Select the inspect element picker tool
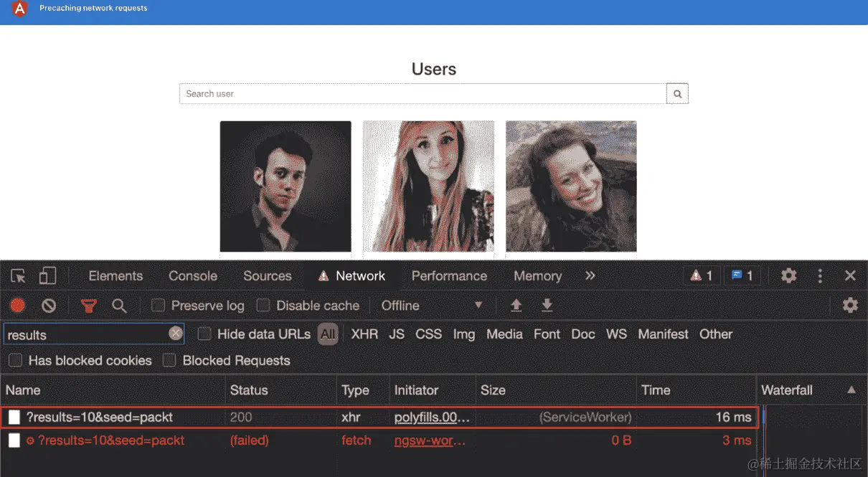The image size is (868, 477). tap(18, 275)
